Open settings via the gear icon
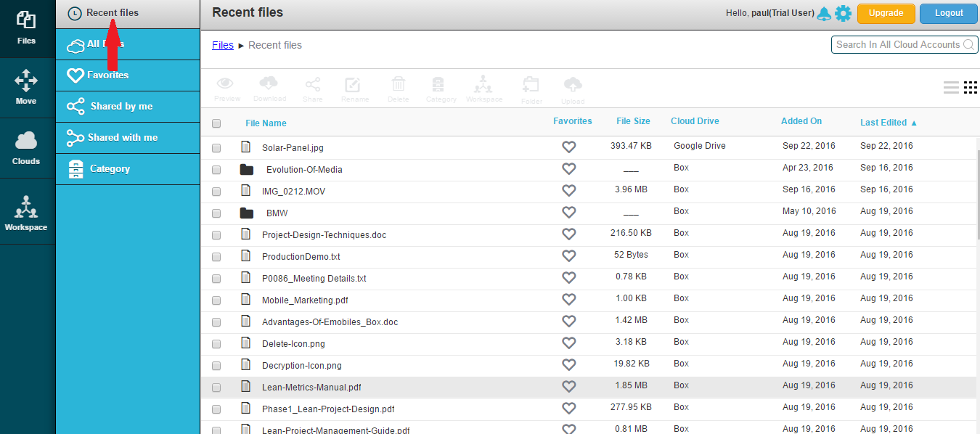This screenshot has width=980, height=434. point(843,13)
